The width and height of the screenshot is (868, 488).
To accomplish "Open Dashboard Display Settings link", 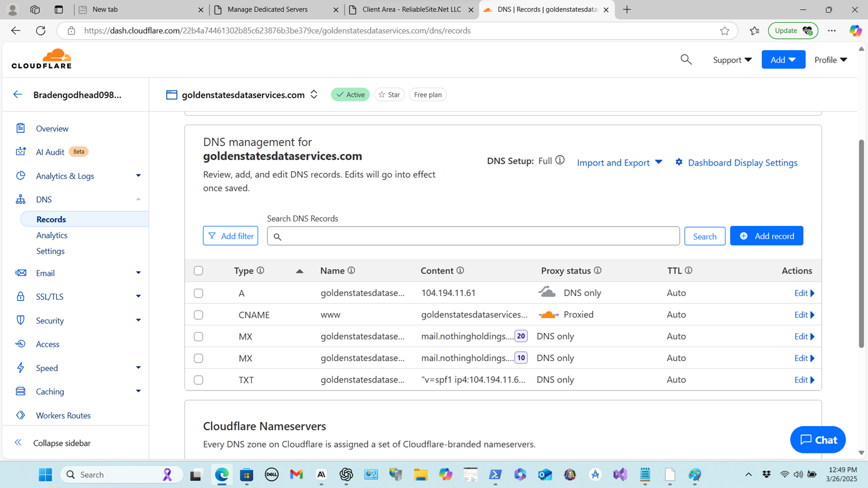I will tap(743, 163).
